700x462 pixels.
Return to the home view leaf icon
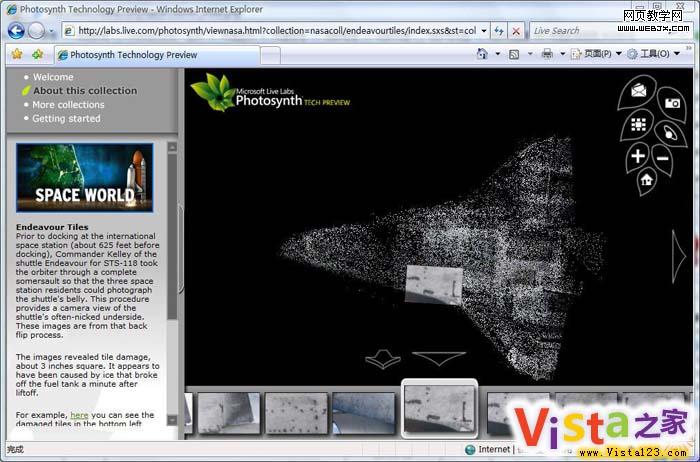coord(646,180)
